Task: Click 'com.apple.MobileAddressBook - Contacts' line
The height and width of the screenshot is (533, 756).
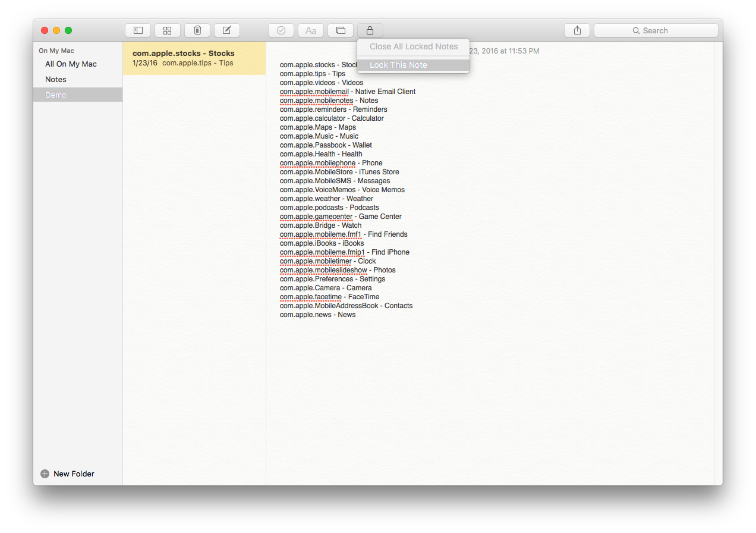Action: (346, 306)
